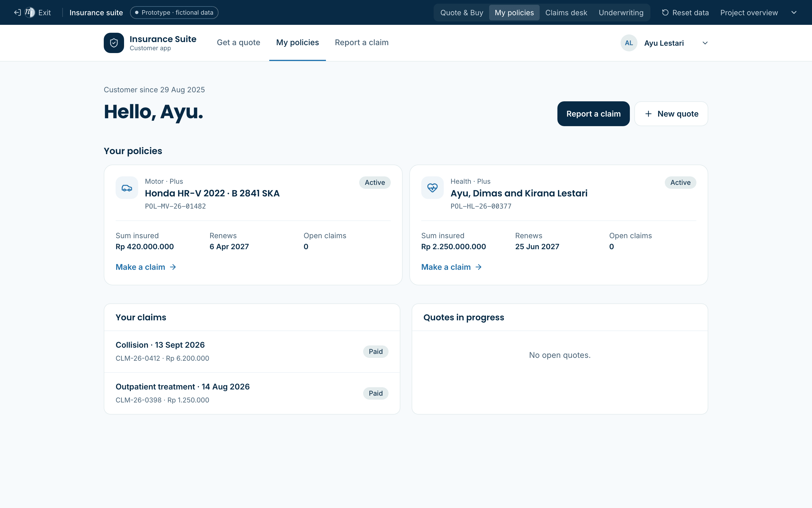Click the dark Report a claim button
The width and height of the screenshot is (812, 508).
pyautogui.click(x=593, y=114)
